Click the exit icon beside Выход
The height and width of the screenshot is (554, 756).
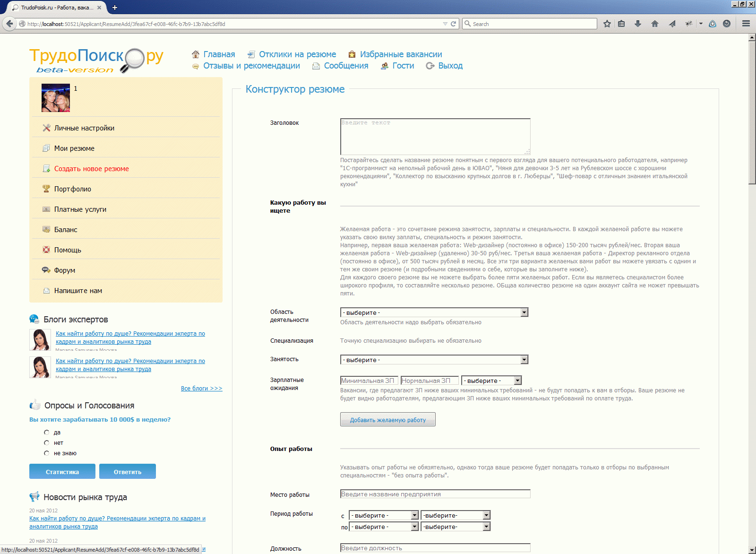click(x=430, y=66)
